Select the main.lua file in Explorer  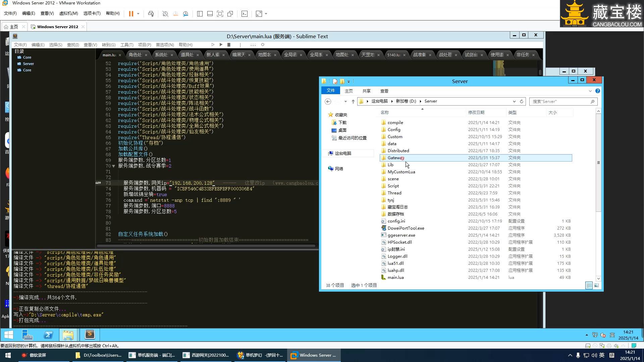tap(395, 278)
